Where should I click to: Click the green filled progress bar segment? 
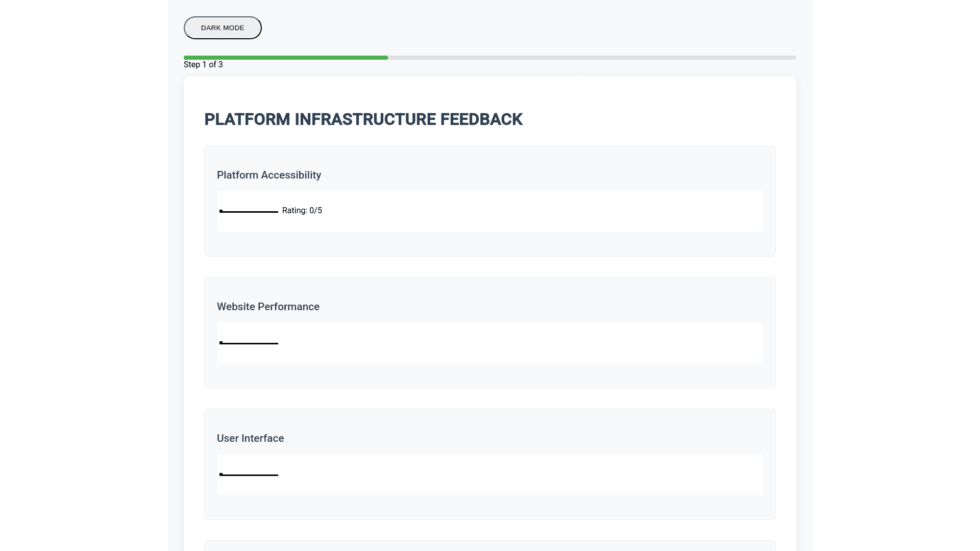(x=286, y=58)
